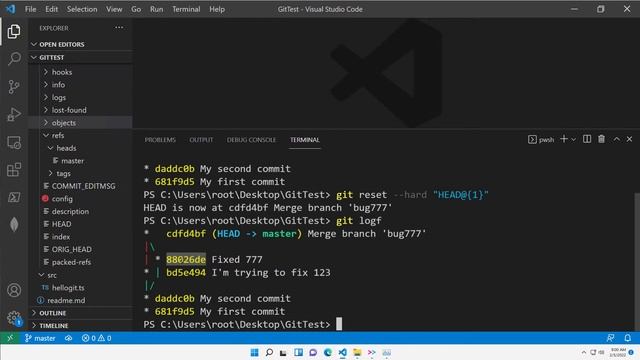640x360 pixels.
Task: Open the readme.md file
Action: 80,300
